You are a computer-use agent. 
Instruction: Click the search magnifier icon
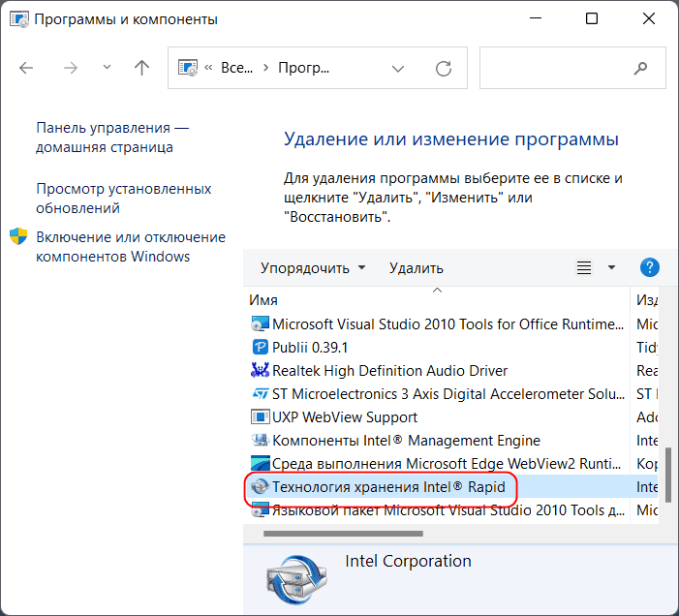[640, 68]
